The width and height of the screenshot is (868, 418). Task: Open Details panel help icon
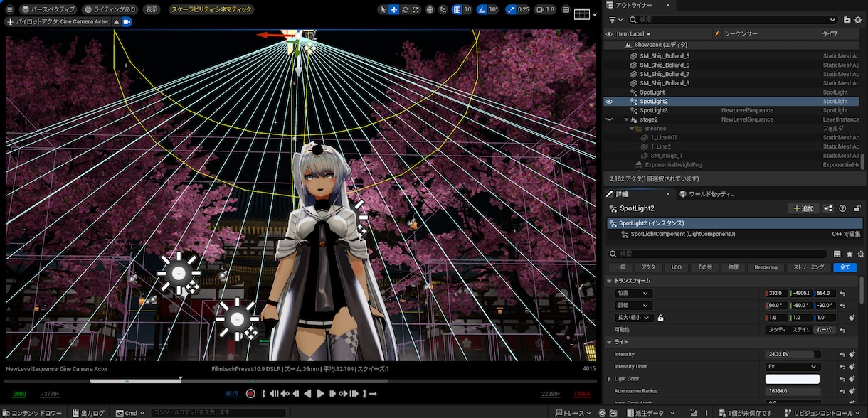(x=842, y=208)
